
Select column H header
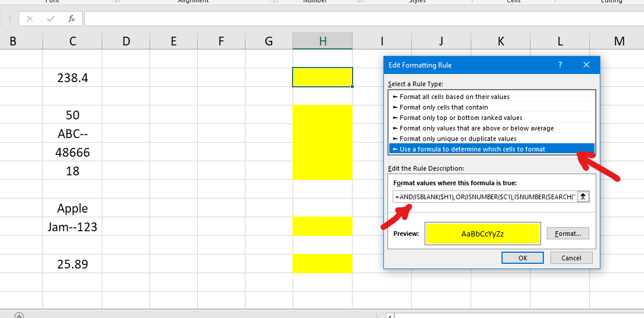(322, 41)
